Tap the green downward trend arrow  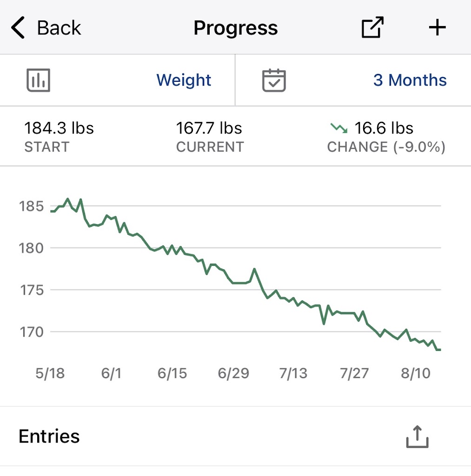pyautogui.click(x=339, y=128)
